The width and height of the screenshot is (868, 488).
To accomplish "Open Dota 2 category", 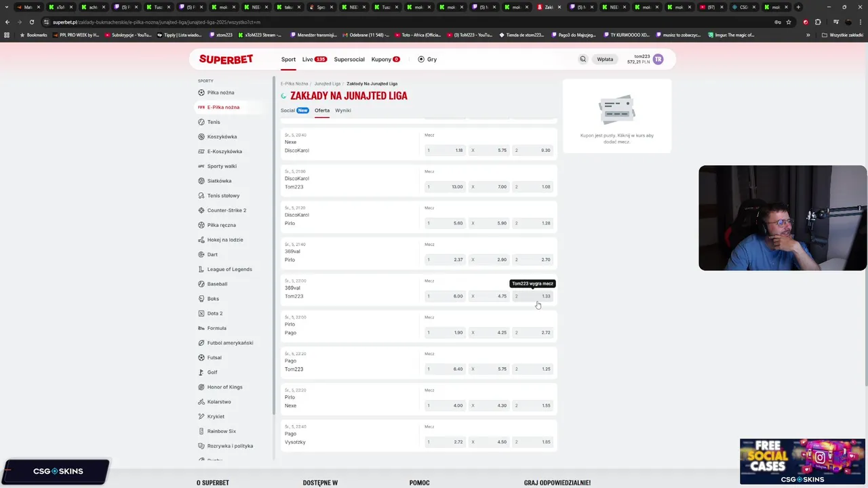I will 215,313.
